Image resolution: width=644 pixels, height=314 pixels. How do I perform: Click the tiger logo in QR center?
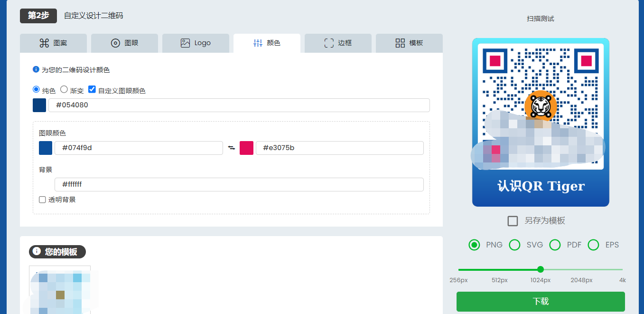click(x=541, y=105)
